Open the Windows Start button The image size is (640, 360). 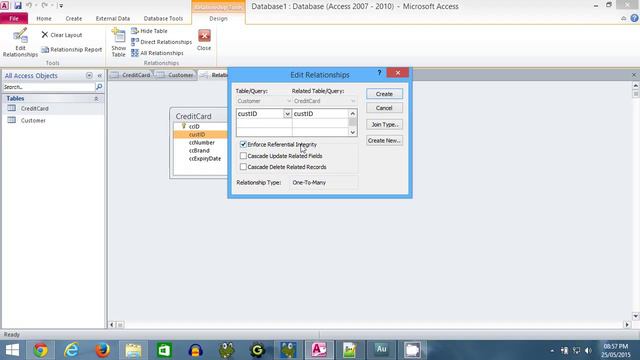point(12,350)
